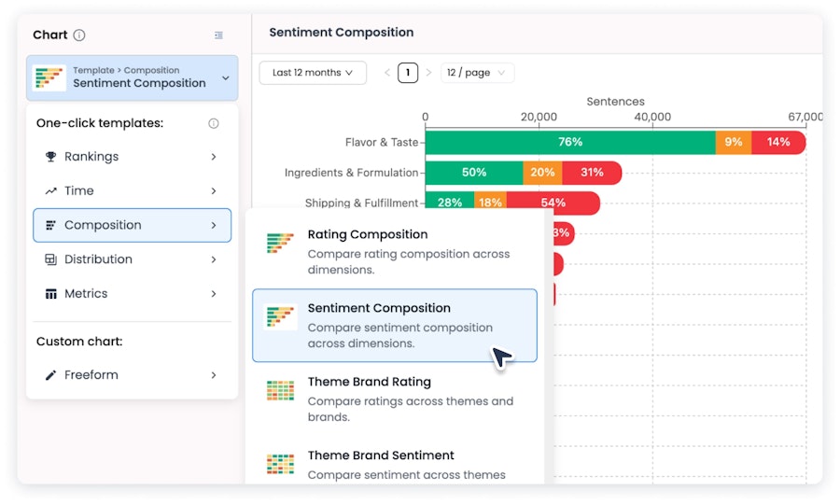Select Rating Composition template
The width and height of the screenshot is (840, 504).
pyautogui.click(x=395, y=252)
